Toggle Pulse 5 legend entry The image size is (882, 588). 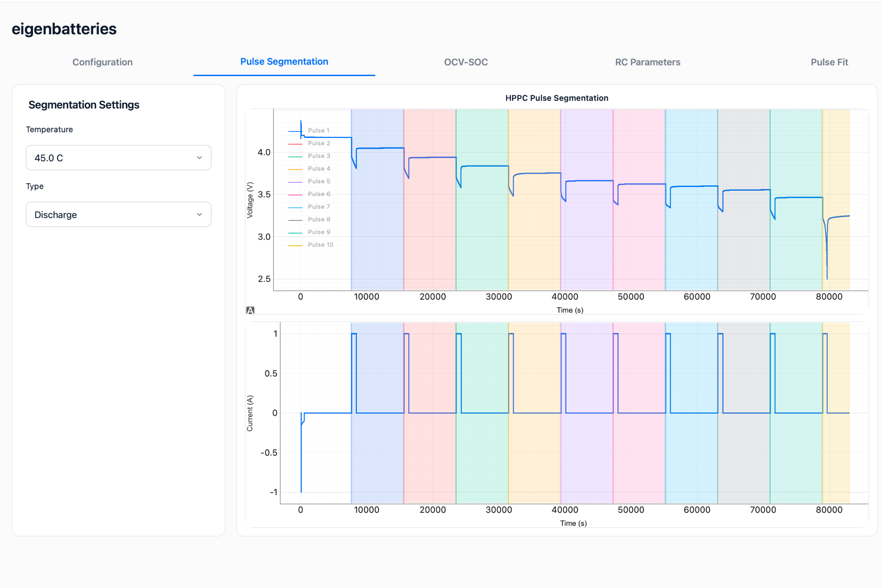tap(309, 181)
